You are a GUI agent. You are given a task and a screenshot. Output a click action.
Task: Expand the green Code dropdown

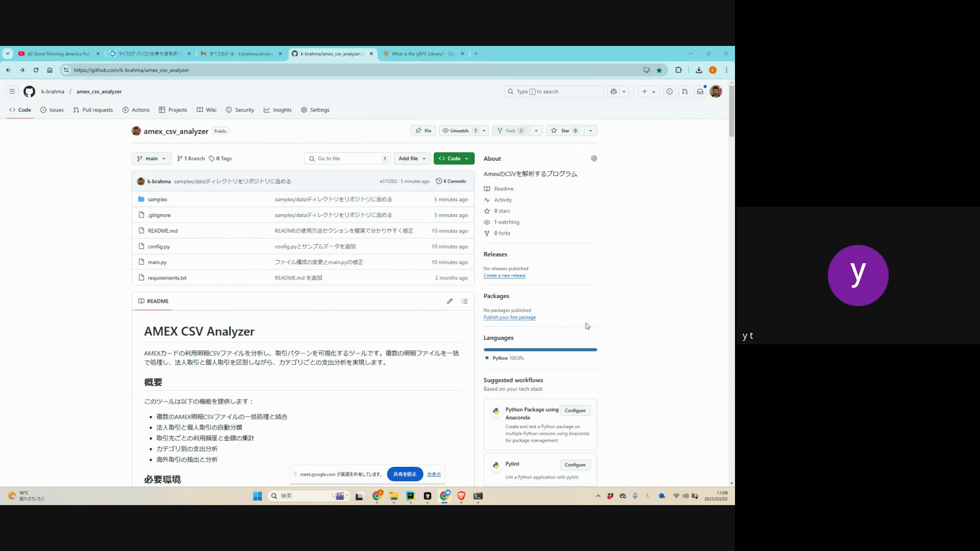pos(454,159)
